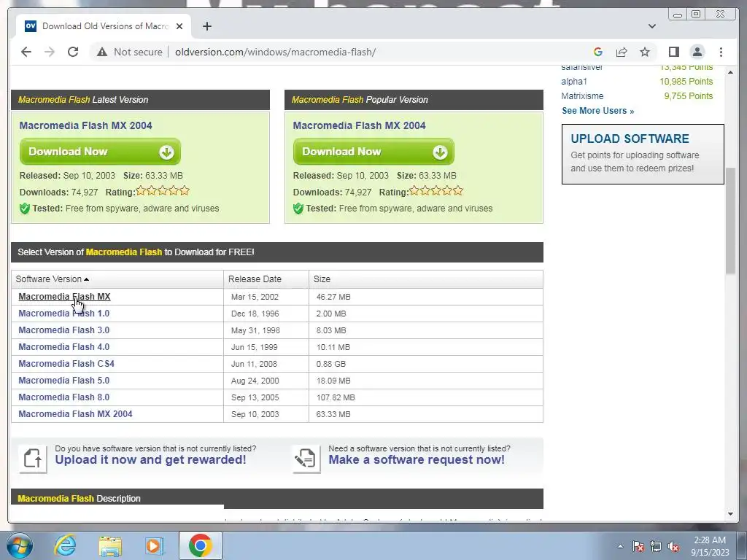747x560 pixels.
Task: Click the scrollbar up arrow
Action: [x=730, y=72]
